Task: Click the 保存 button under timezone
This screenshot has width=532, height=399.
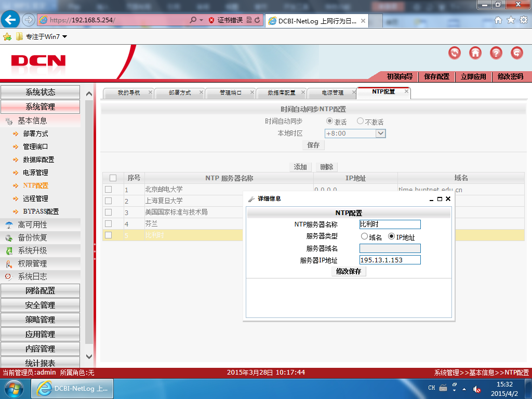Action: pyautogui.click(x=313, y=145)
